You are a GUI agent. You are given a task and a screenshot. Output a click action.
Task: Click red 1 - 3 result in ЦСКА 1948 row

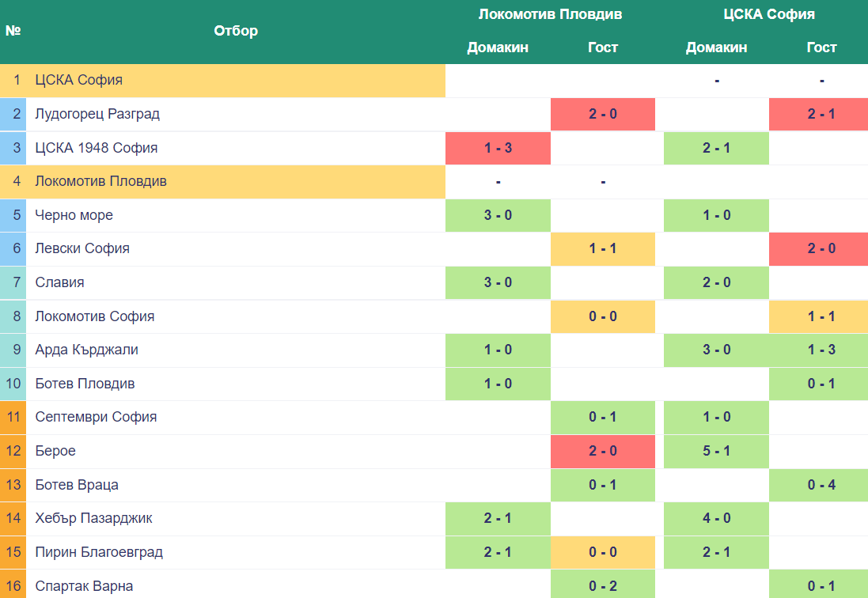click(x=498, y=148)
